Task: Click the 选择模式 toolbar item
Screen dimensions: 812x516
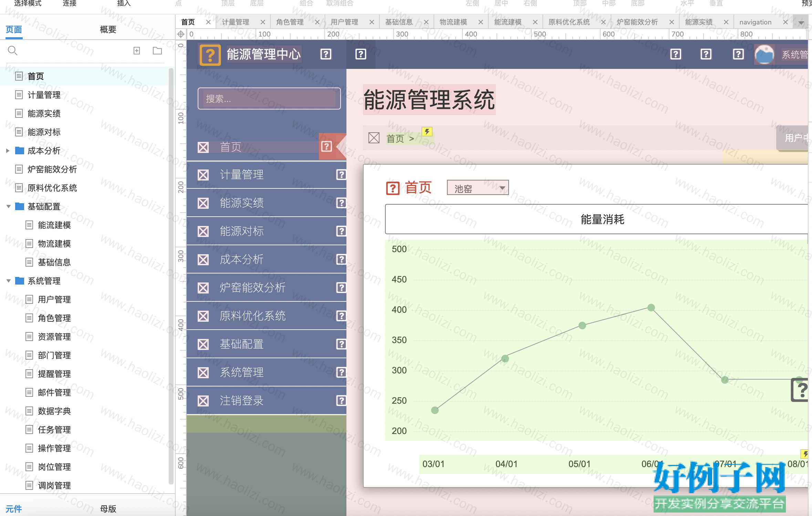Action: coord(28,3)
